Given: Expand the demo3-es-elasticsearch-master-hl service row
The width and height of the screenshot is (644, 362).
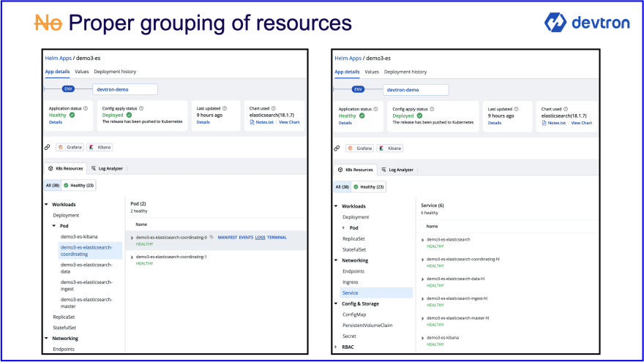Looking at the screenshot, I should pyautogui.click(x=423, y=319).
